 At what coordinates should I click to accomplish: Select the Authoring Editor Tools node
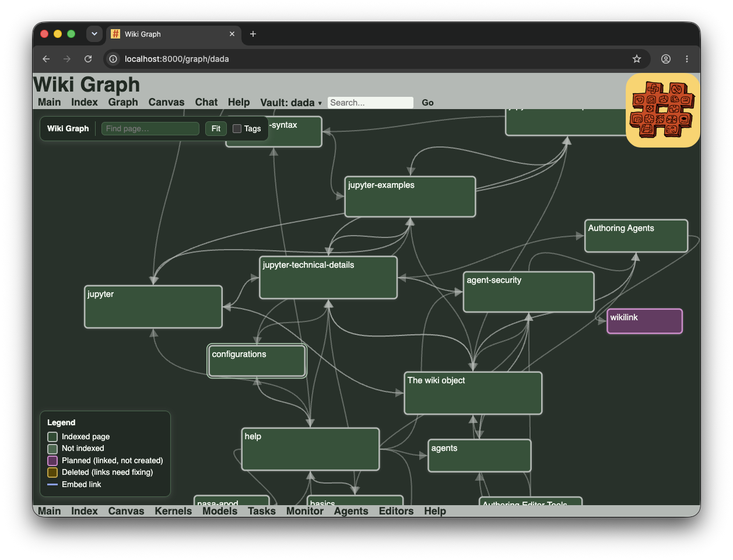click(531, 501)
